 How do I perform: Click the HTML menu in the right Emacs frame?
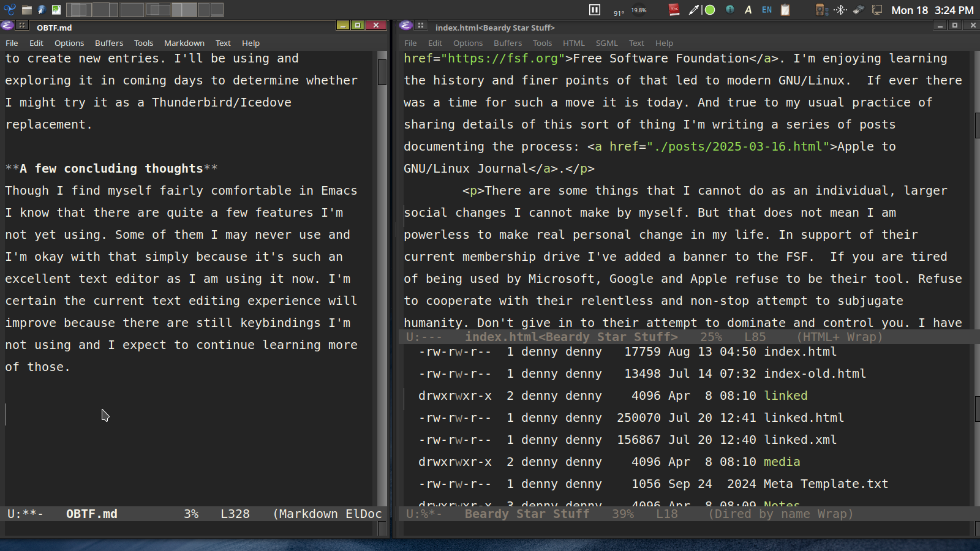(x=574, y=43)
